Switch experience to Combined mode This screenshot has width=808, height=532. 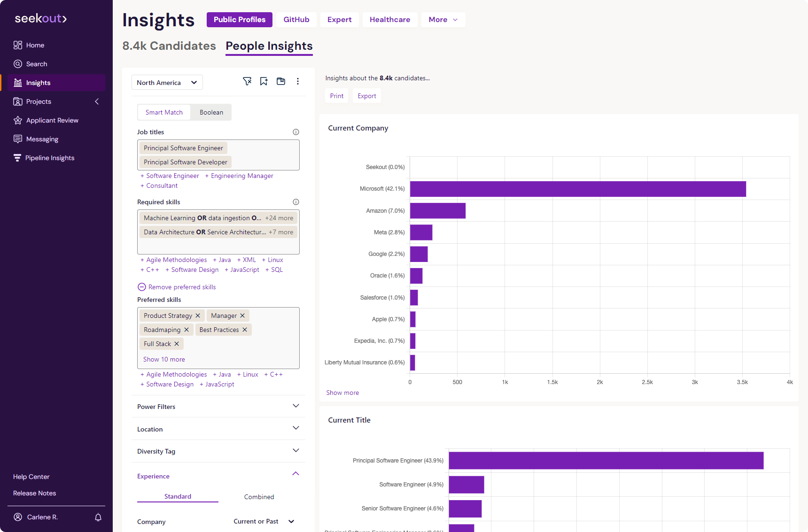point(259,497)
